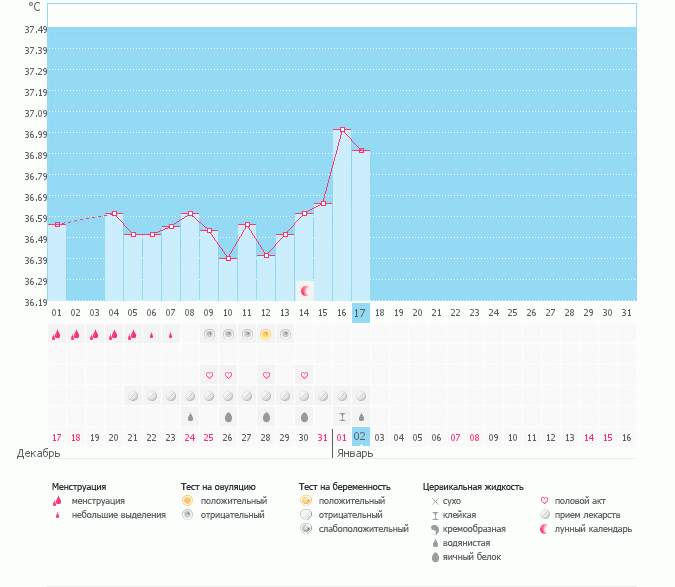The image size is (675, 587).
Task: Click the watery fluid drop on December 24
Action: 190,417
